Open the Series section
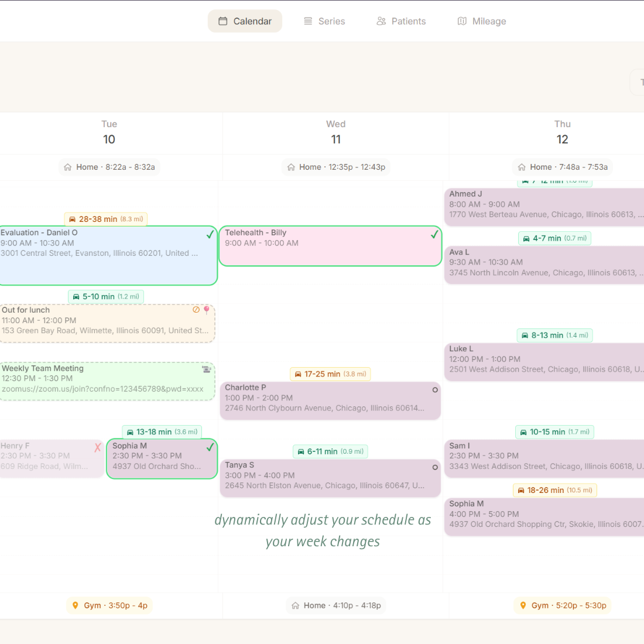Image resolution: width=644 pixels, height=644 pixels. click(324, 20)
